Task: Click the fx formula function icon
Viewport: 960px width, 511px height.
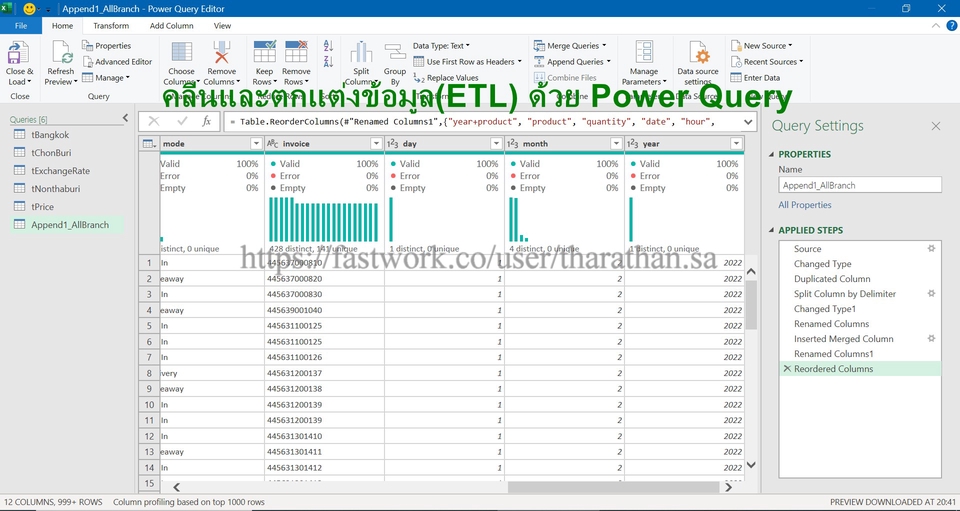Action: coord(207,121)
